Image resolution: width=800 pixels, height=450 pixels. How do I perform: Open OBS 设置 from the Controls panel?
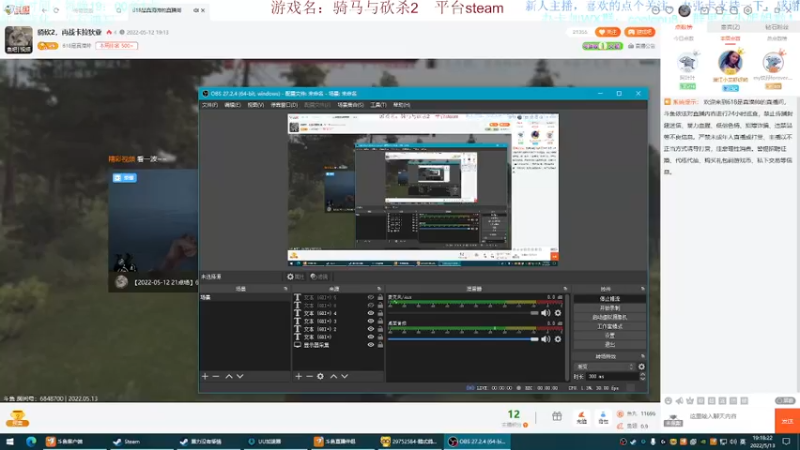(x=610, y=335)
